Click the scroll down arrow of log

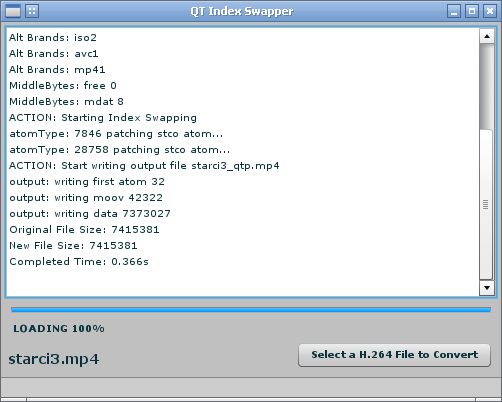(487, 288)
